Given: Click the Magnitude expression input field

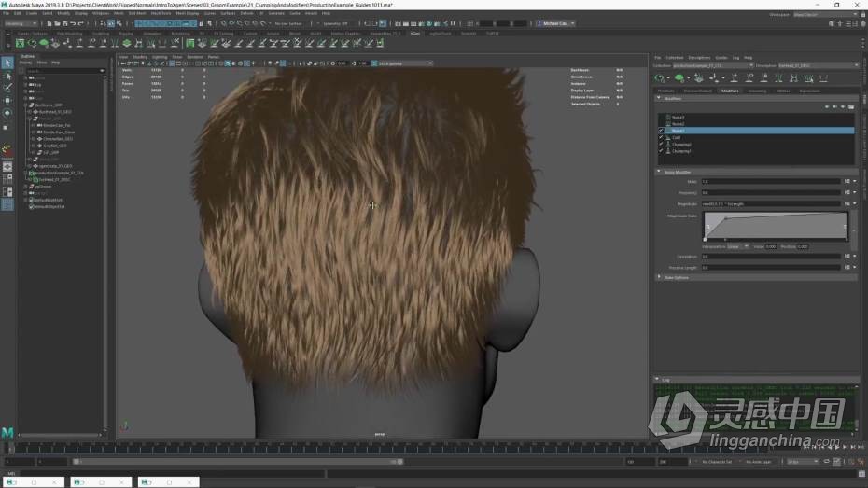Looking at the screenshot, I should [770, 203].
